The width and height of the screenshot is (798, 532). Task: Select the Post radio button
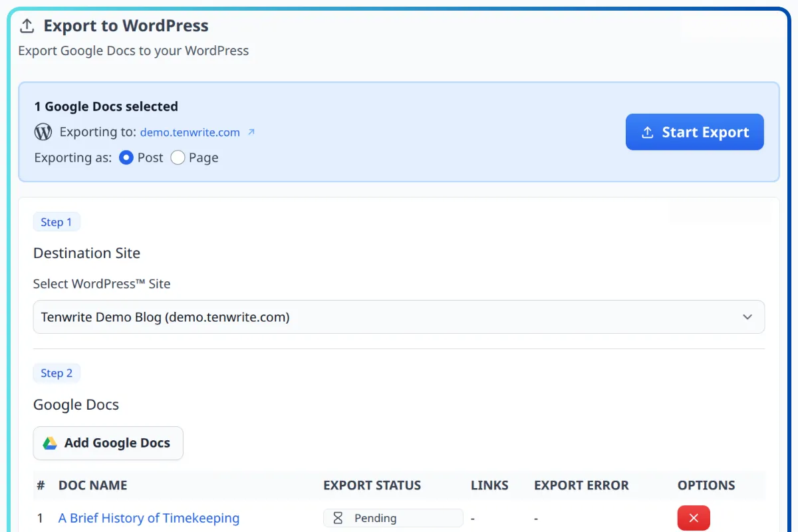click(125, 158)
